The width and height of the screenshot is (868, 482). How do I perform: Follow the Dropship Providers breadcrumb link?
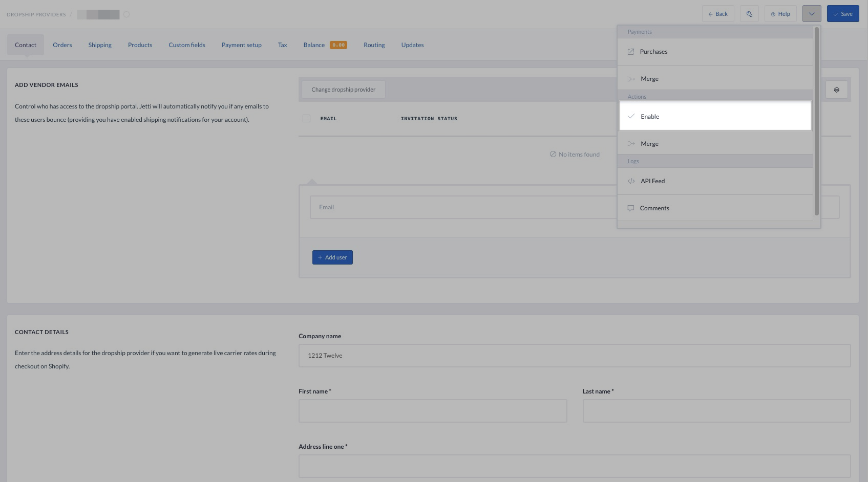(36, 14)
